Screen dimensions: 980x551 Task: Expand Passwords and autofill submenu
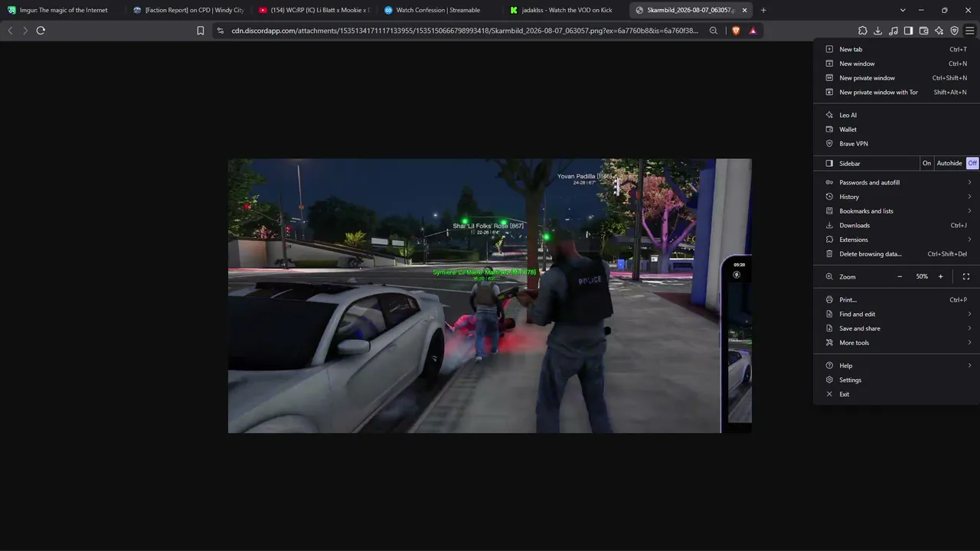[x=897, y=182]
